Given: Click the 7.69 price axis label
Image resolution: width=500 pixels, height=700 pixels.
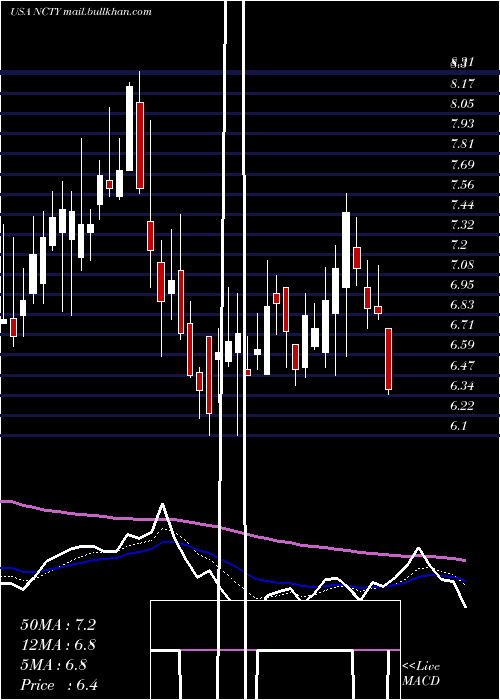Looking at the screenshot, I should pyautogui.click(x=462, y=164).
